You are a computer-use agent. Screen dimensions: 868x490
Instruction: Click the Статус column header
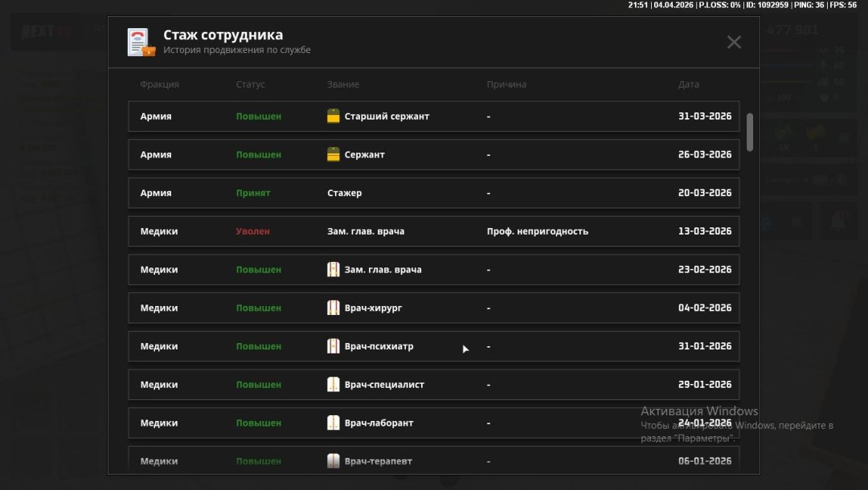[250, 84]
